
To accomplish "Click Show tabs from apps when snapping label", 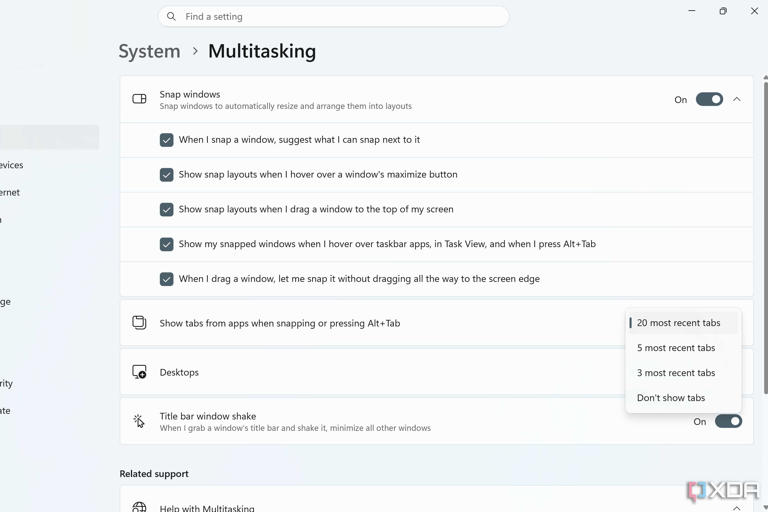I will [280, 323].
